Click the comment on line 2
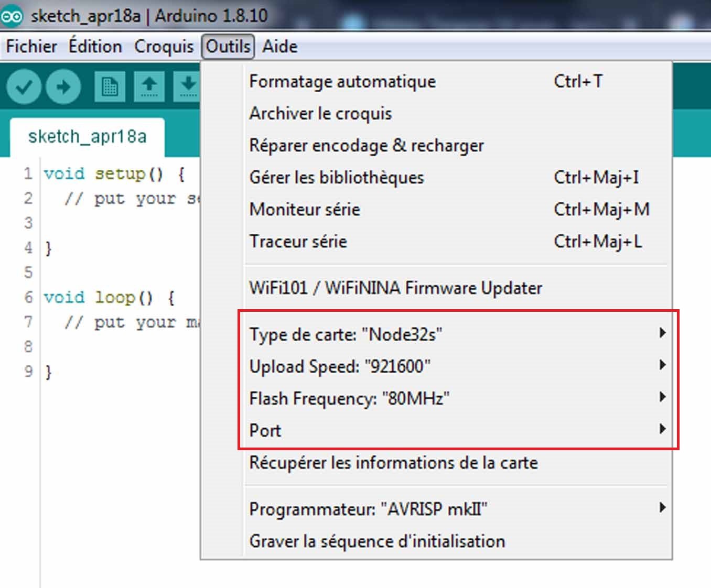The image size is (711, 588). (132, 199)
